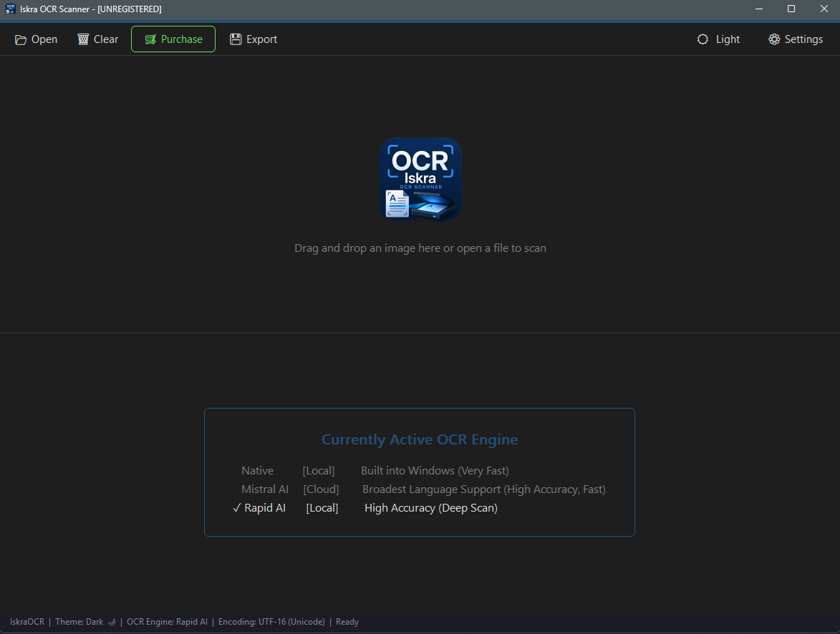Click 'Theme: Dark' in status bar
Viewport: 840px width, 634px height.
[79, 622]
